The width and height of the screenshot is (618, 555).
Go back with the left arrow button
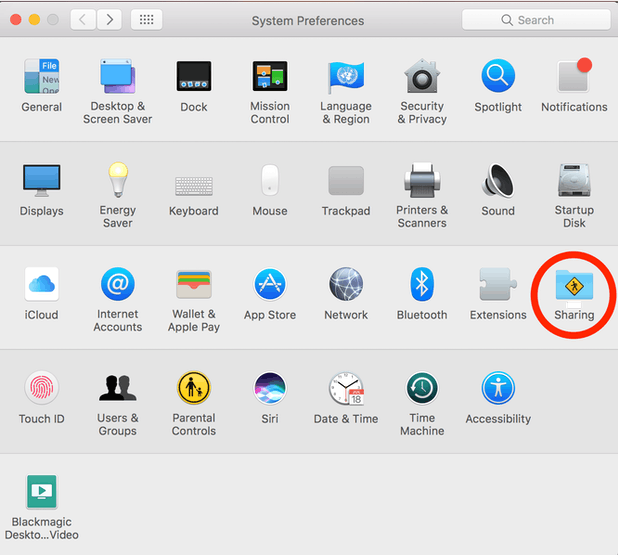coord(83,19)
